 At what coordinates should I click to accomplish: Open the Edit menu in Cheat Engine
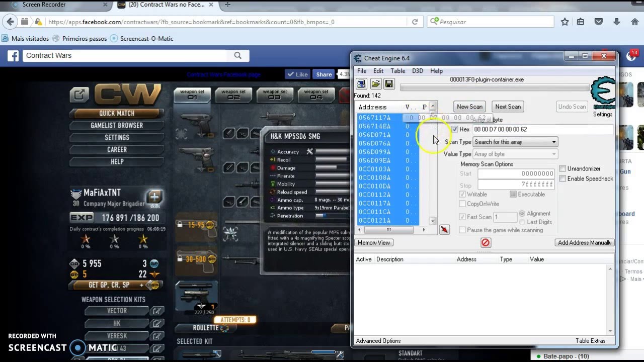(x=378, y=71)
